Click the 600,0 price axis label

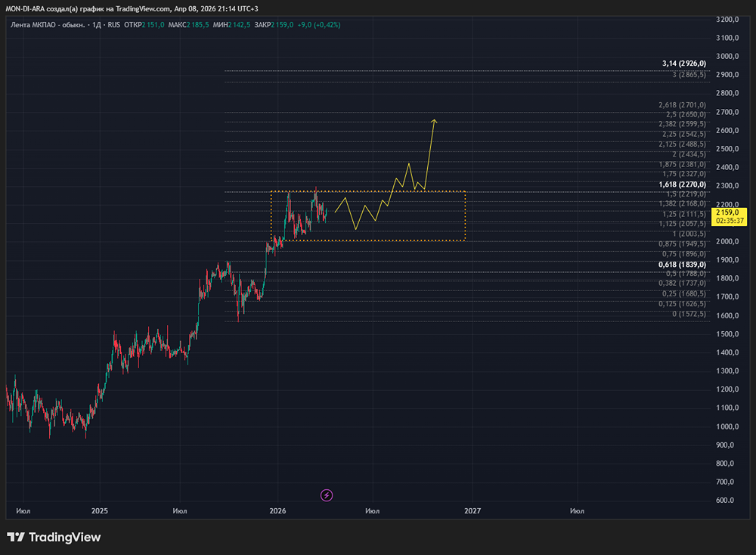point(725,500)
